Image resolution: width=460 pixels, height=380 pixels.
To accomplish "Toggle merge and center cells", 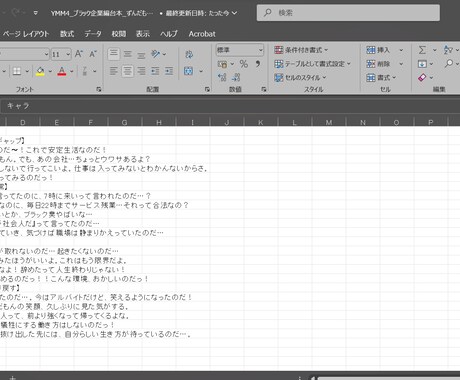I will [x=189, y=71].
